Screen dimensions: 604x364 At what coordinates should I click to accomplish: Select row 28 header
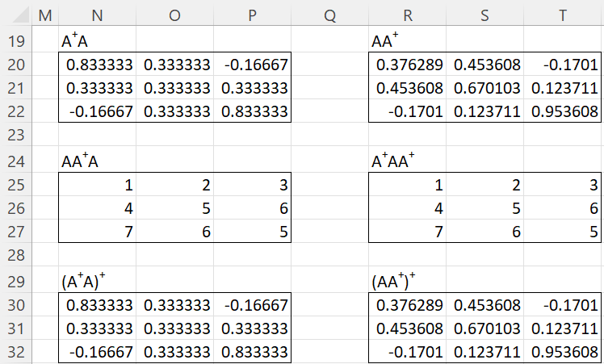(16, 255)
